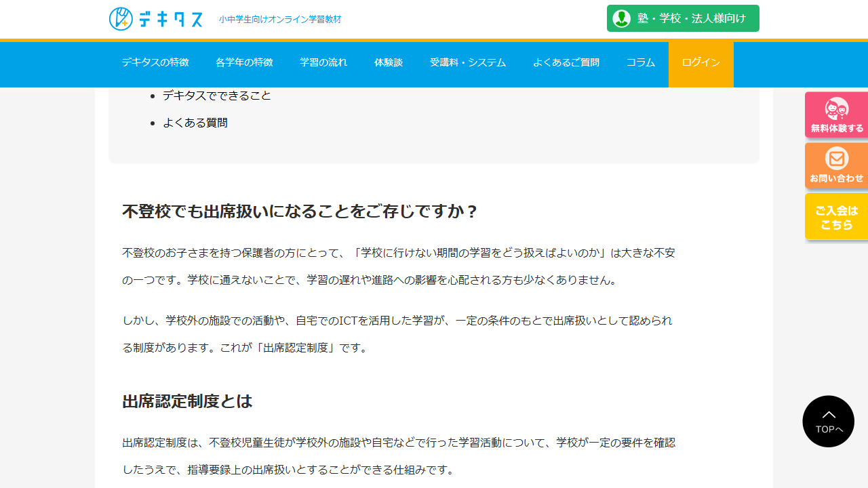Jump to よくある質問 in contents
The width and height of the screenshot is (868, 488).
[x=195, y=123]
